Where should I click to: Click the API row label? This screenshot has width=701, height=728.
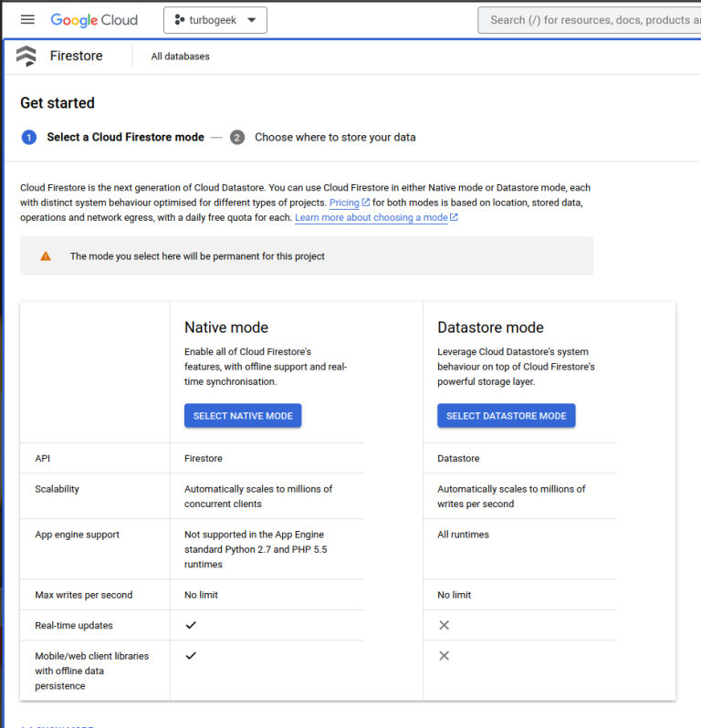(x=42, y=458)
